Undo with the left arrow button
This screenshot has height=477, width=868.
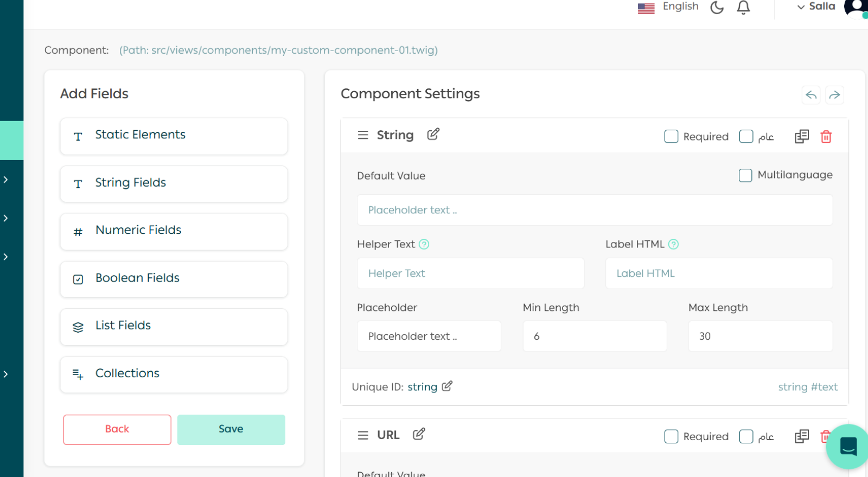[x=811, y=95]
